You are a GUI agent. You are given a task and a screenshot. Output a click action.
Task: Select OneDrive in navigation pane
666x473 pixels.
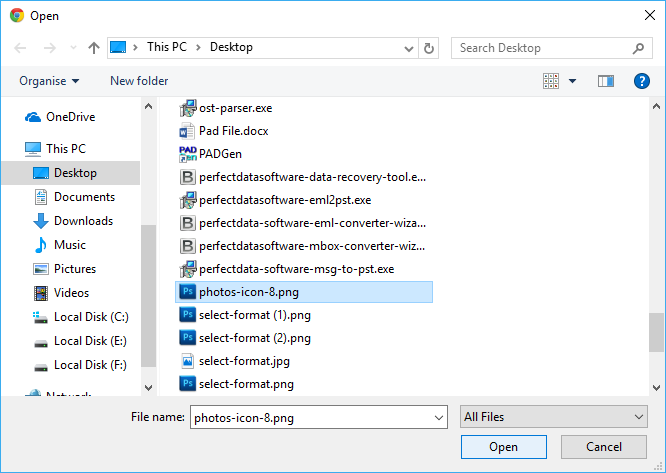[71, 117]
